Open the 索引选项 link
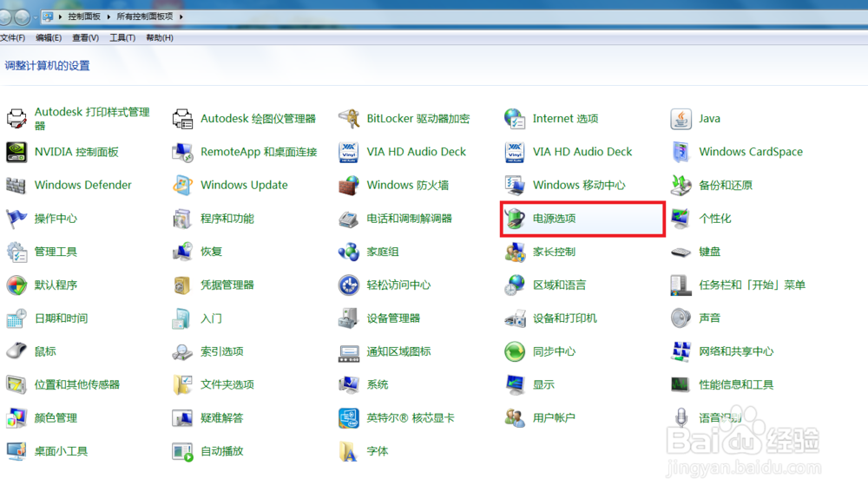The image size is (868, 498). coord(221,351)
